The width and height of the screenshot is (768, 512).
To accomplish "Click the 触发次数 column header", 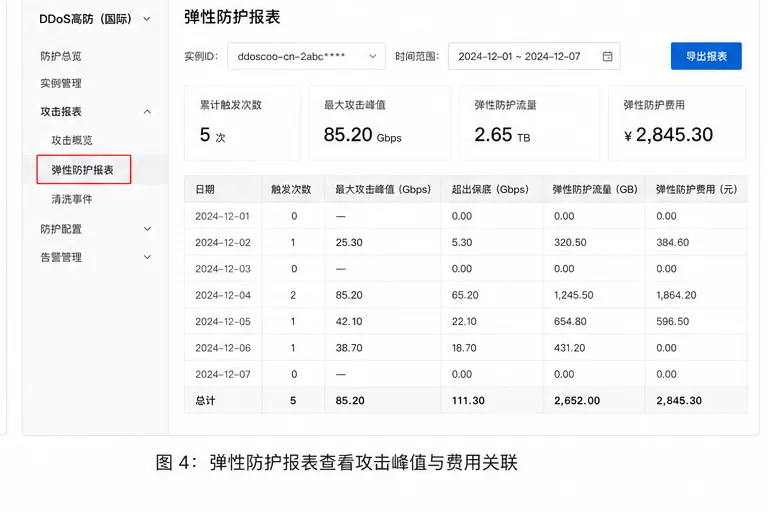I will pos(291,190).
